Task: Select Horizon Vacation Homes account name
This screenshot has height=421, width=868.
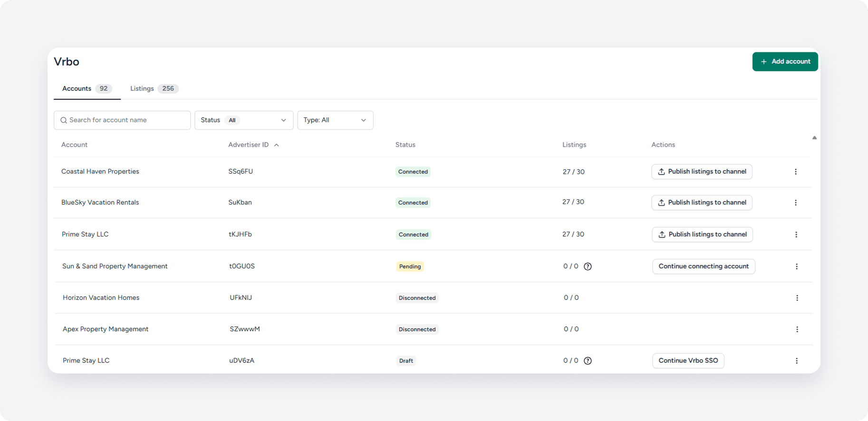Action: pyautogui.click(x=101, y=297)
